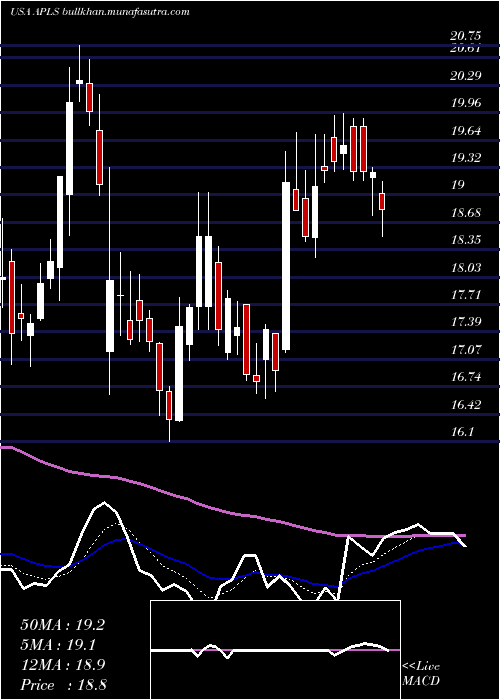Image resolution: width=500 pixels, height=700 pixels.
Task: Click the 'Price : 18.8' readout
Action: tap(63, 685)
